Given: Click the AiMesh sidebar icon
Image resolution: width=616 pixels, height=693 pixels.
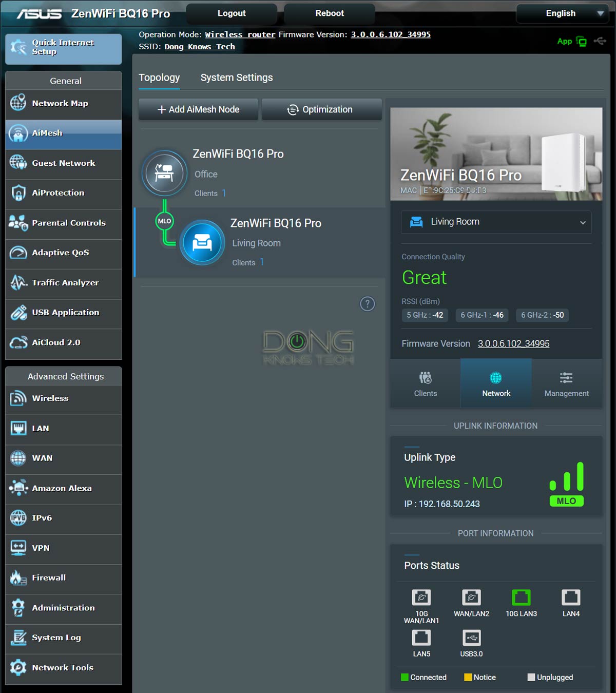Looking at the screenshot, I should click(x=18, y=133).
